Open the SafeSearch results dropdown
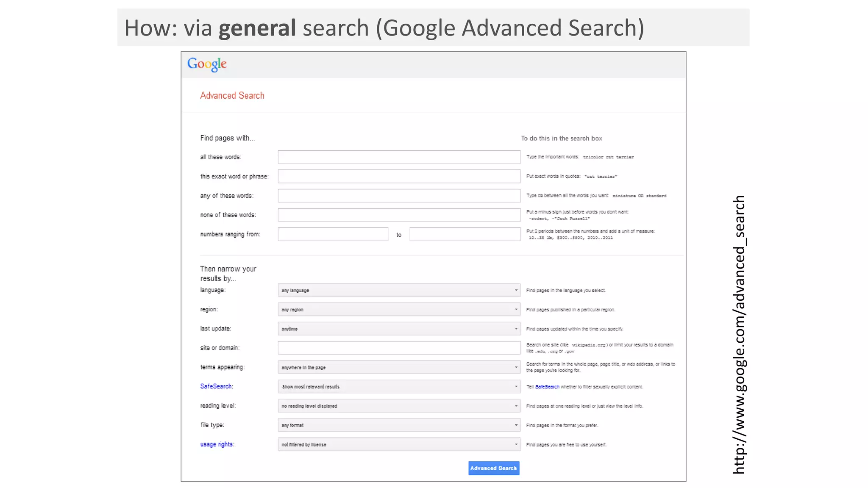 pyautogui.click(x=398, y=386)
